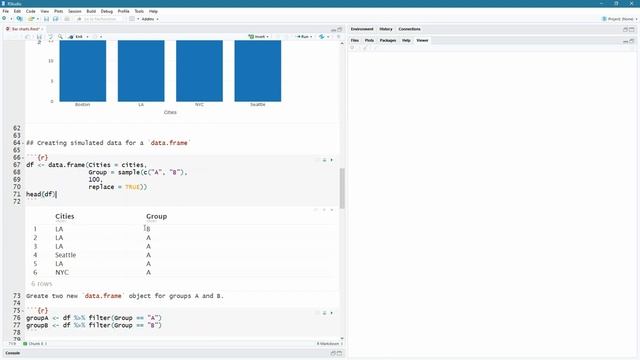Switch to the Environment tab

point(362,29)
